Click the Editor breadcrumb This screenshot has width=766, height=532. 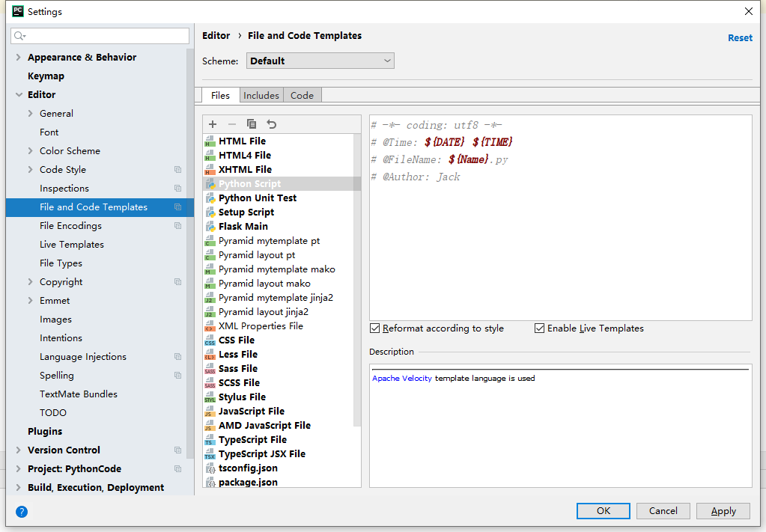(x=216, y=36)
